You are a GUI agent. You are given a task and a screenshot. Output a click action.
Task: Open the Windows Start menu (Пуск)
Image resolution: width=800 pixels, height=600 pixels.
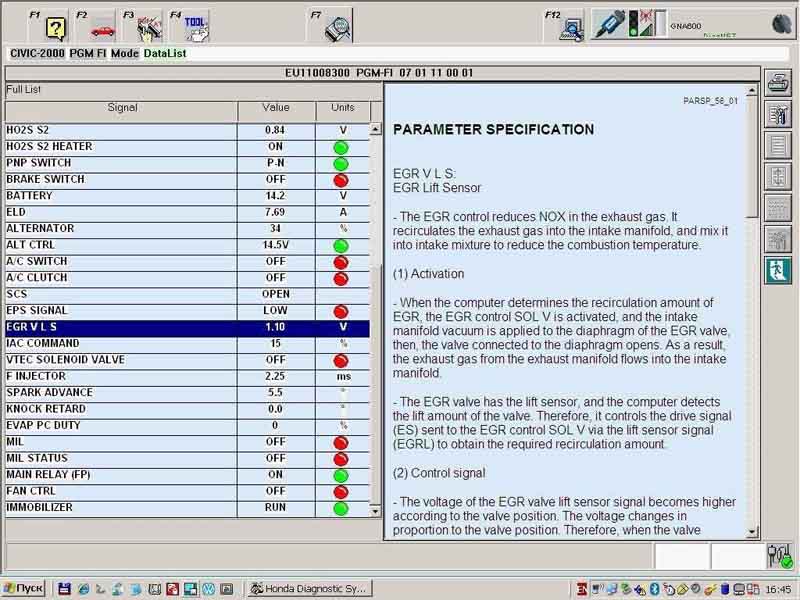coord(24,589)
